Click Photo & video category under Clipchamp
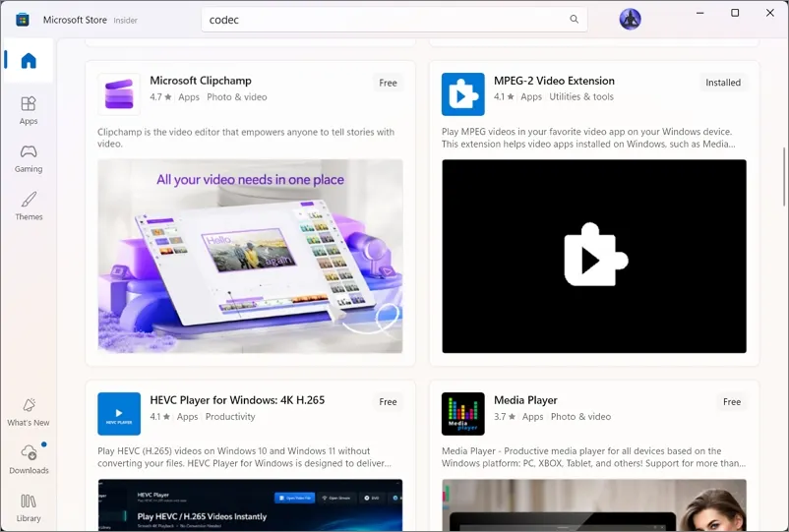 [x=237, y=97]
